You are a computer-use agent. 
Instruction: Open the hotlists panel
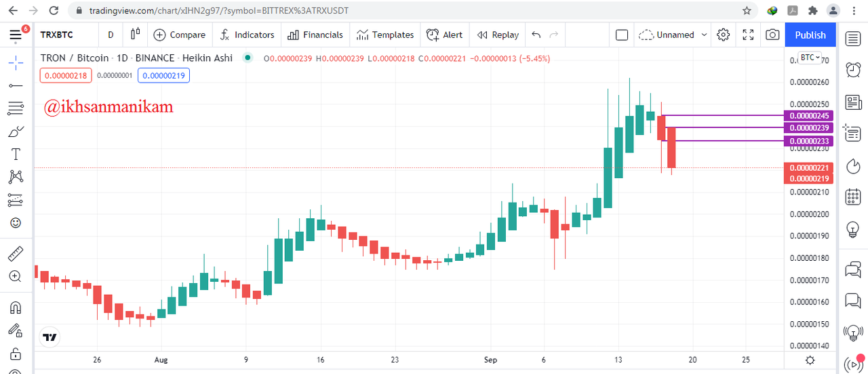(x=852, y=166)
